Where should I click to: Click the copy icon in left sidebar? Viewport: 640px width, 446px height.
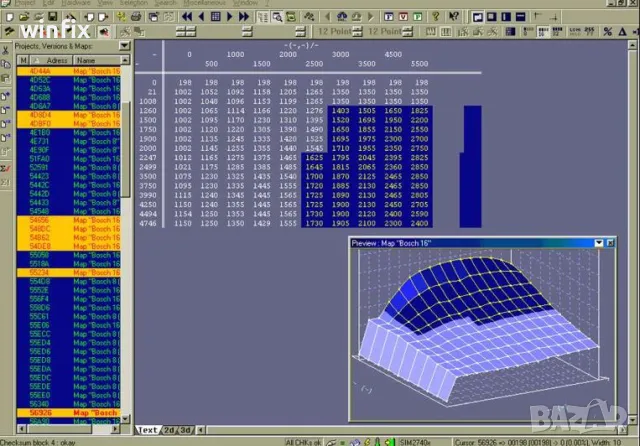6,64
